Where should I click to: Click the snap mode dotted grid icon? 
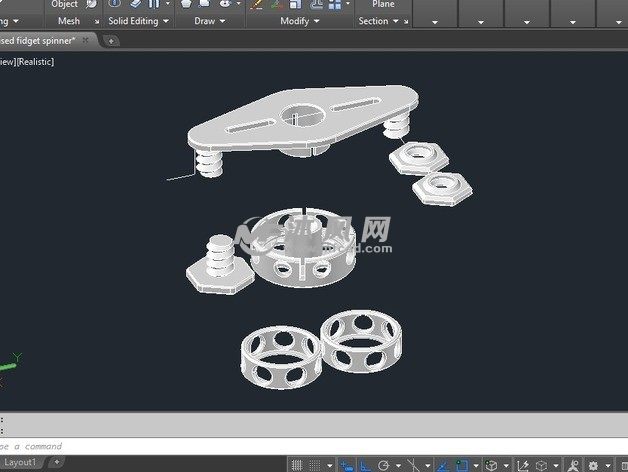point(316,465)
